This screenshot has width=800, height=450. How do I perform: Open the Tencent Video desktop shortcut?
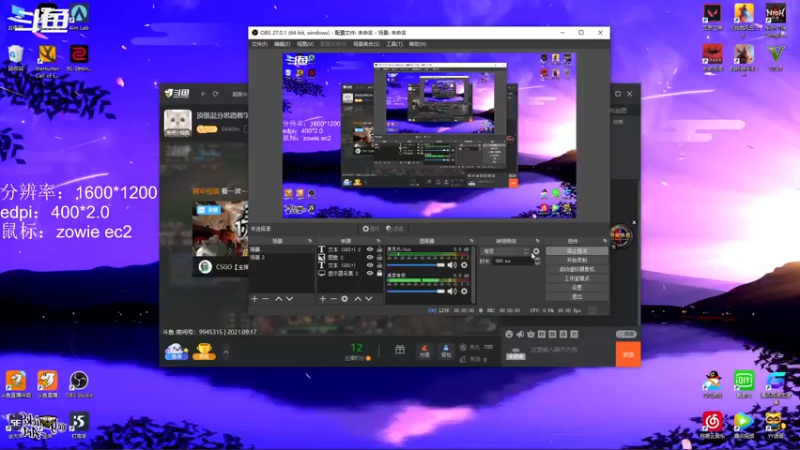[743, 425]
